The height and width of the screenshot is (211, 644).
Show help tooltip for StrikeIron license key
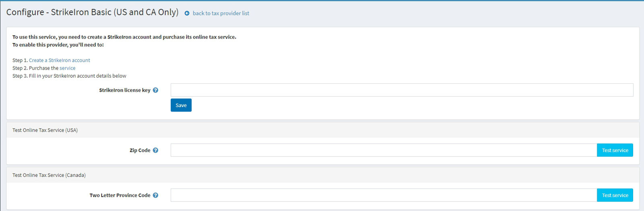[155, 90]
